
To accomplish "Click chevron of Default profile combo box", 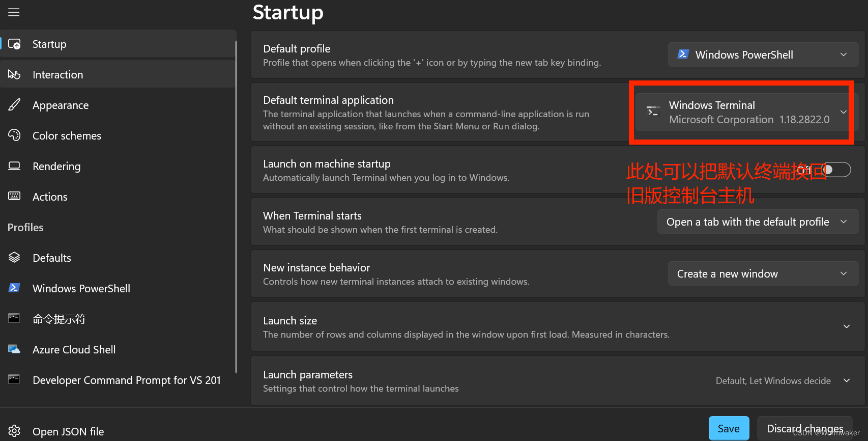I will tap(844, 54).
